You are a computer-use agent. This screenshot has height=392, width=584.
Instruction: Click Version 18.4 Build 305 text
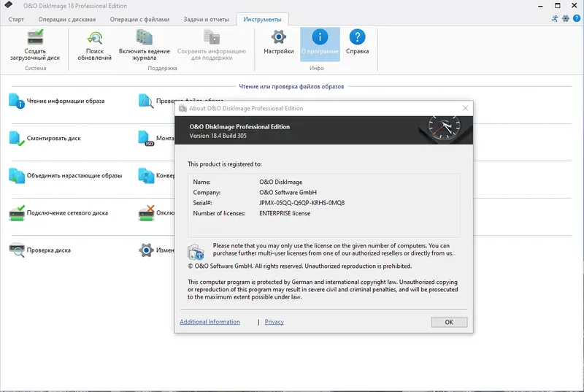tap(218, 136)
